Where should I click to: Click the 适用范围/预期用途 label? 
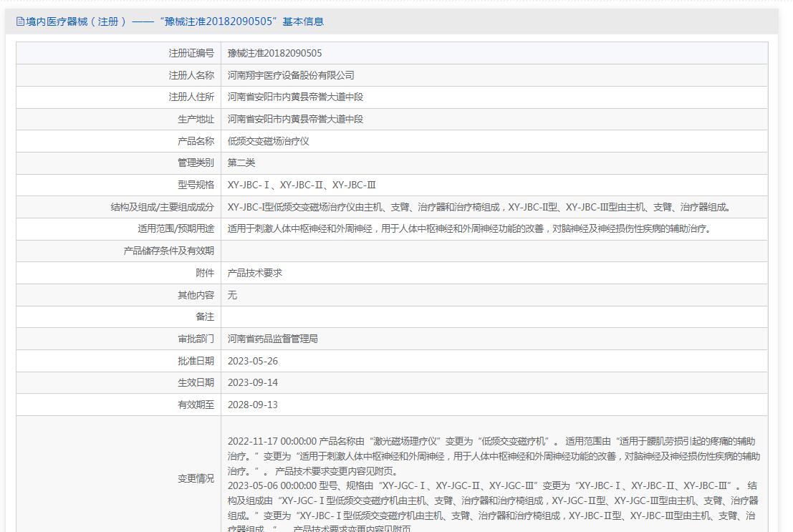click(x=176, y=229)
